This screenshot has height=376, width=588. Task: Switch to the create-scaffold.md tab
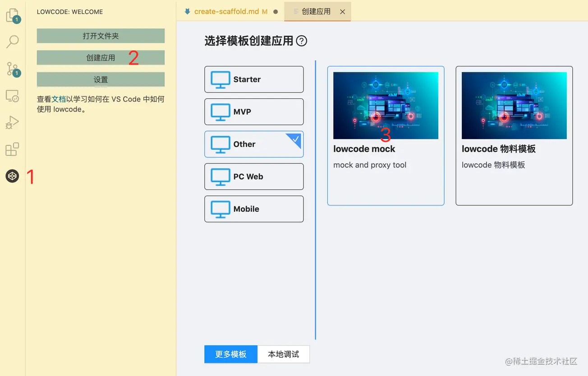[x=226, y=11]
